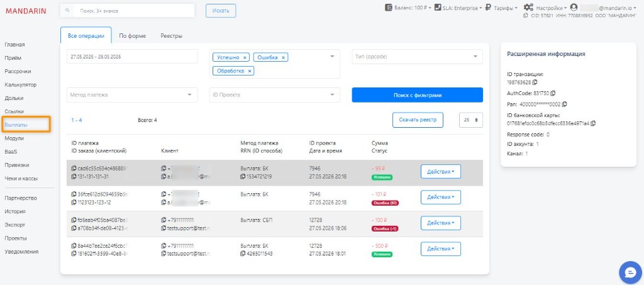Copy the transaction ID 198763628
Viewport: 644px width, 285px height.
point(535,82)
